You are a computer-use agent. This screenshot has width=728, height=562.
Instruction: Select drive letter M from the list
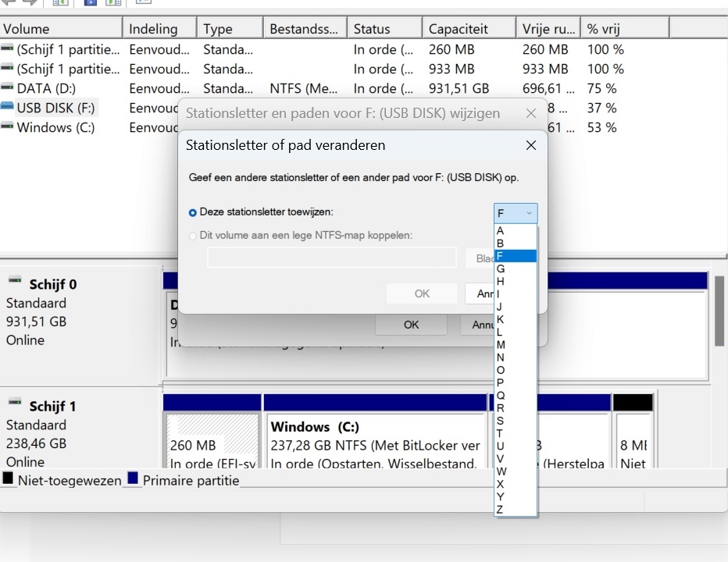(x=501, y=344)
